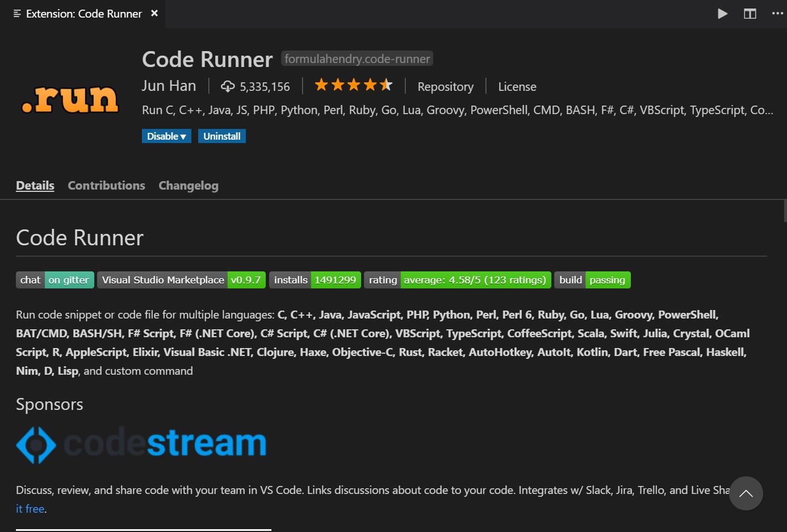Screen dimensions: 787x532
Task: Click the Sponsors heading
Action: 49,404
